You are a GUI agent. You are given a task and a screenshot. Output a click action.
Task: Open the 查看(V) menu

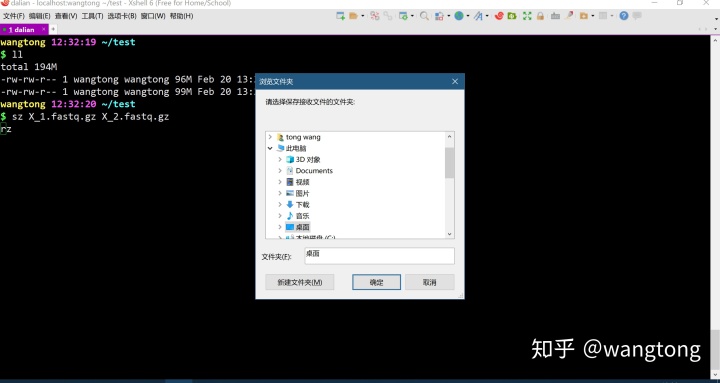coord(66,16)
